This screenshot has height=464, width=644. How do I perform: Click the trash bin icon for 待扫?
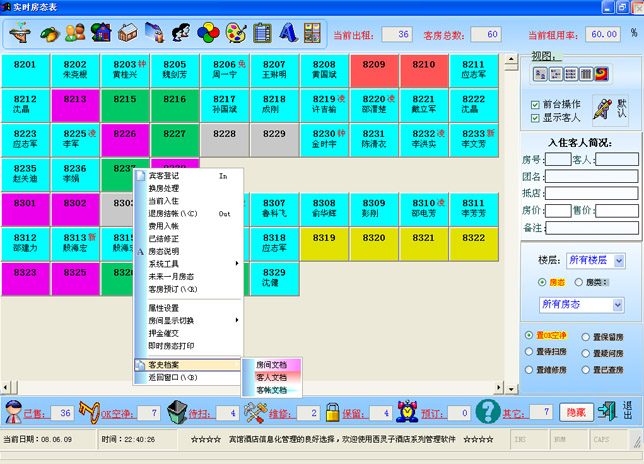[x=177, y=411]
